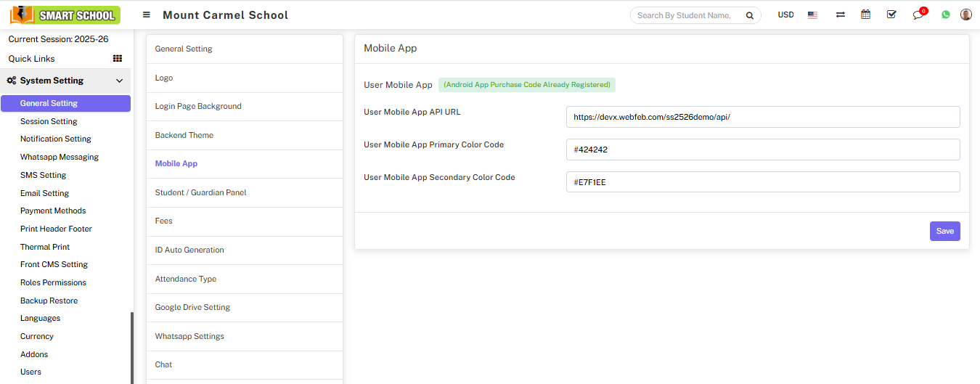
Task: Click the hamburger menu sidebar toggle
Action: click(x=147, y=15)
